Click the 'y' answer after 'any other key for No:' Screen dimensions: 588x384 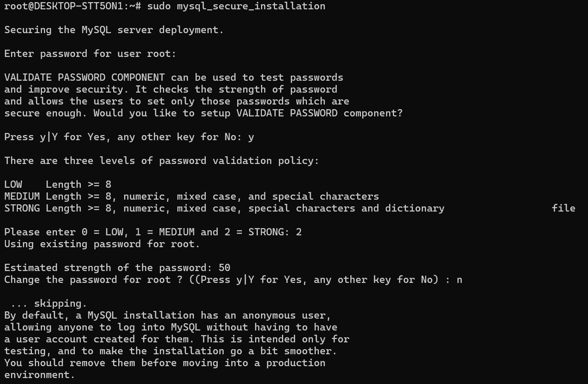pos(251,137)
